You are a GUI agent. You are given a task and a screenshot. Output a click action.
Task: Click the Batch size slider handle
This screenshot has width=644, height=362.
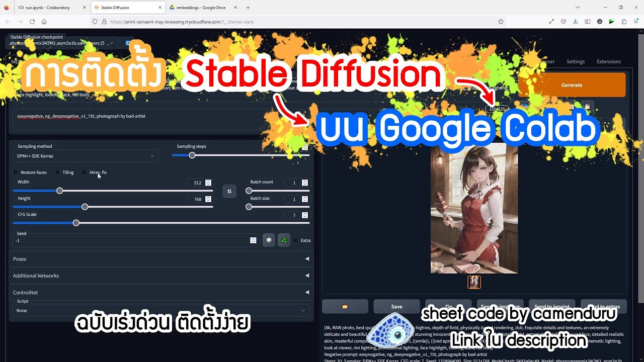(x=249, y=207)
